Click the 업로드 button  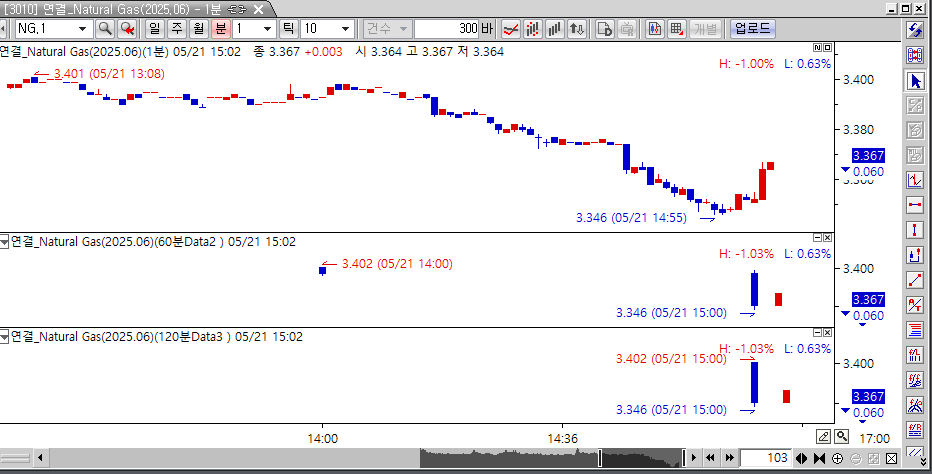[x=752, y=29]
